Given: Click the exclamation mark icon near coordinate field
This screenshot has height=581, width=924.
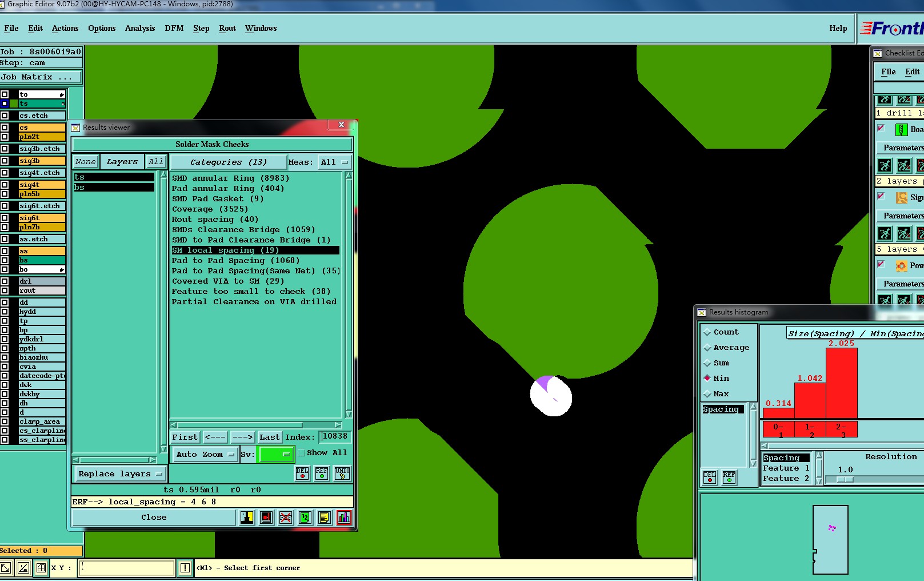Looking at the screenshot, I should coord(185,568).
